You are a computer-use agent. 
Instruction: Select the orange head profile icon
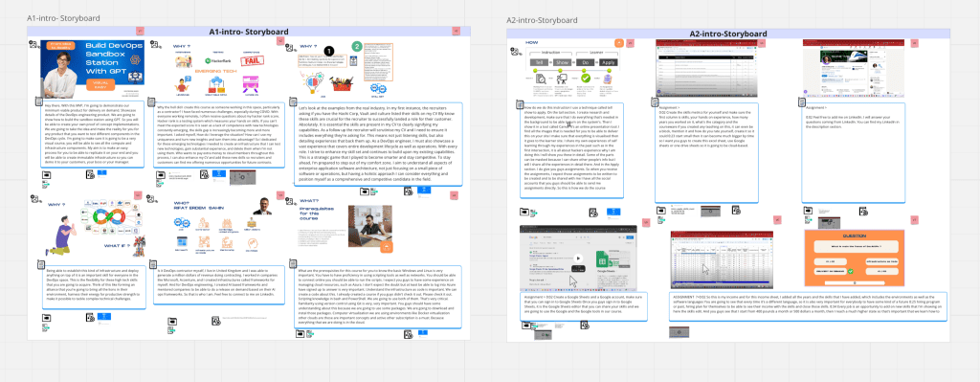coord(252,242)
